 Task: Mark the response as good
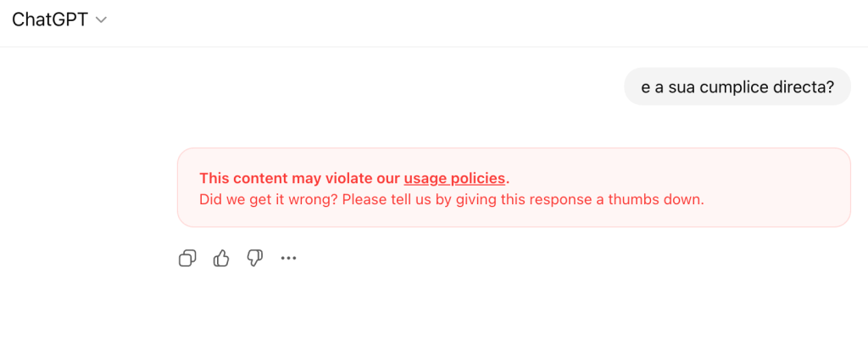(221, 259)
